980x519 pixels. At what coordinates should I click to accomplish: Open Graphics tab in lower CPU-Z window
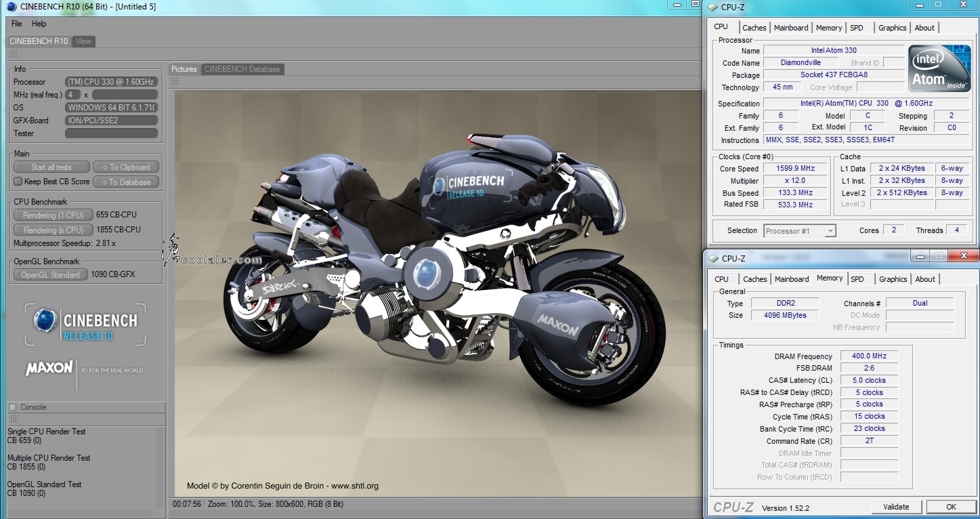pos(893,279)
